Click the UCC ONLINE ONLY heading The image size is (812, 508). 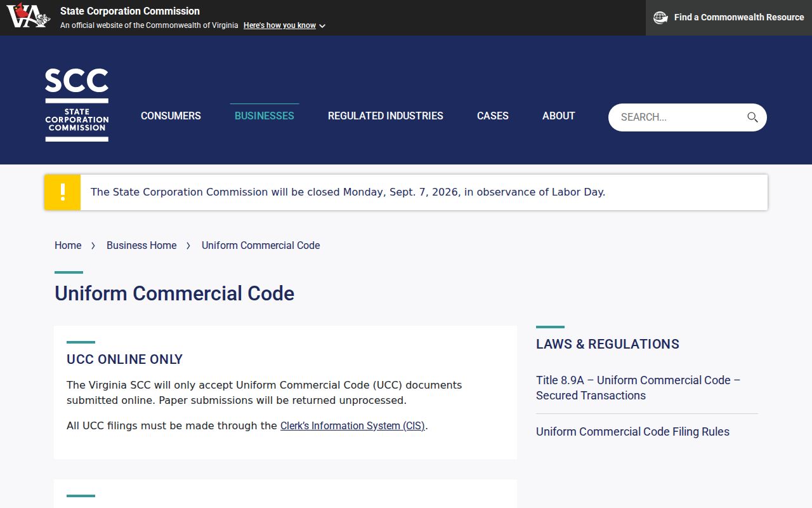124,359
